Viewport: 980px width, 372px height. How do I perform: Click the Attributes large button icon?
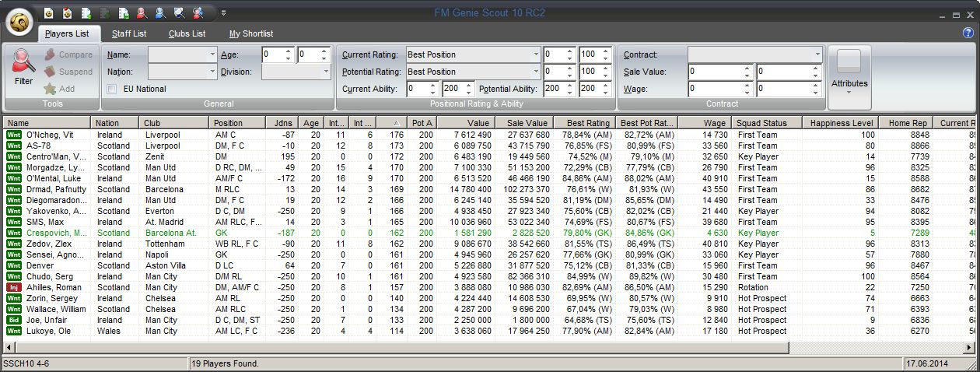coord(849,62)
